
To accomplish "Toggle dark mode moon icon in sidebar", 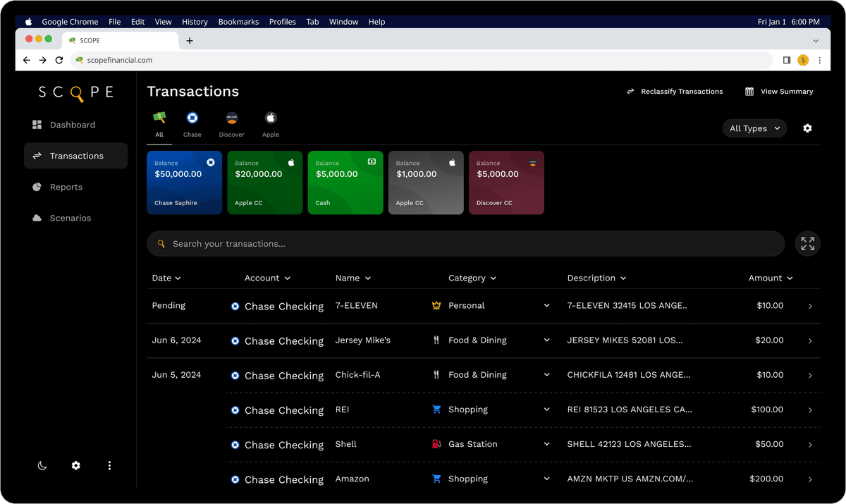I will click(42, 466).
